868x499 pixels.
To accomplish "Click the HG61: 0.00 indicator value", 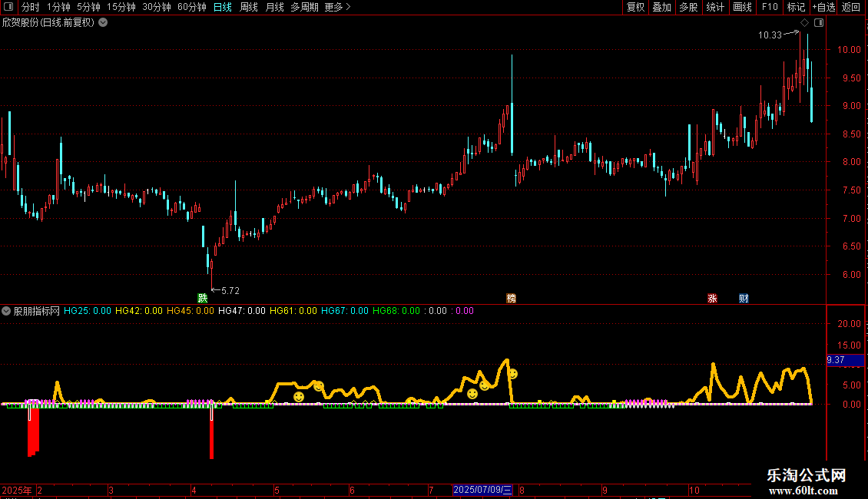I will click(293, 311).
